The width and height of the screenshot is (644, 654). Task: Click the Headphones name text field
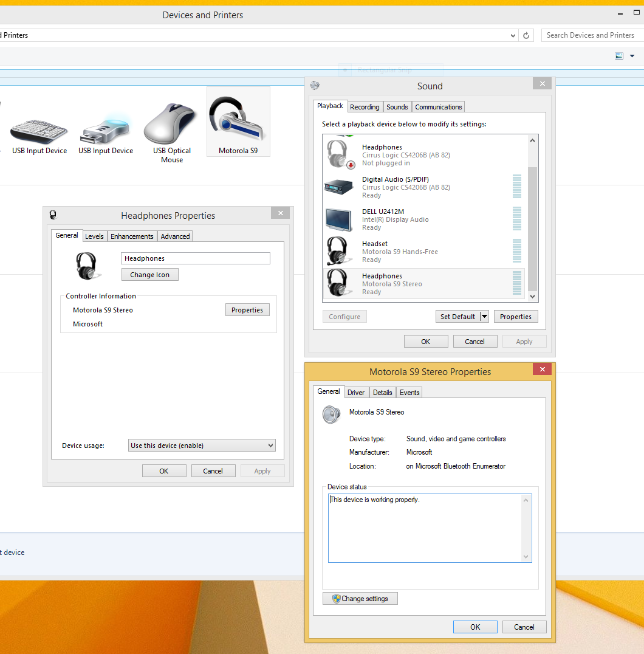(195, 258)
